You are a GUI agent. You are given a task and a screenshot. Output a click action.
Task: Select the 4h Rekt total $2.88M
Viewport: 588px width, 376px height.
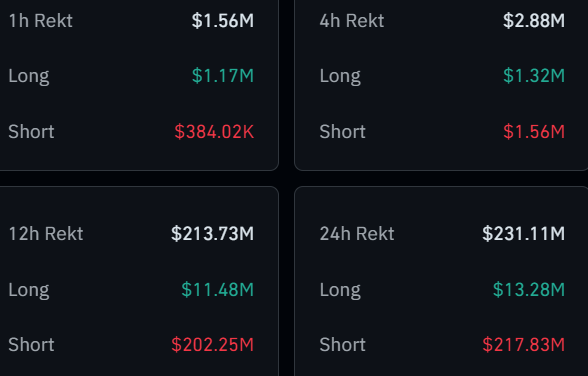[x=534, y=21]
